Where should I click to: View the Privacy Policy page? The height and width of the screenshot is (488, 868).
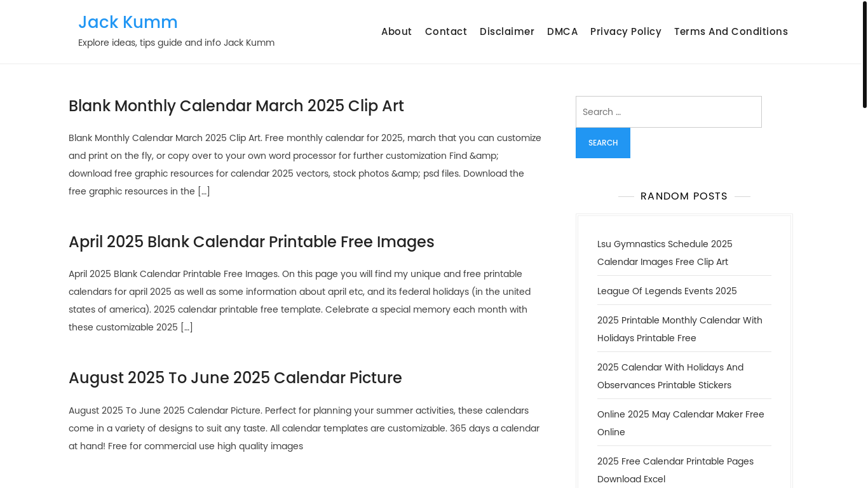tap(626, 32)
